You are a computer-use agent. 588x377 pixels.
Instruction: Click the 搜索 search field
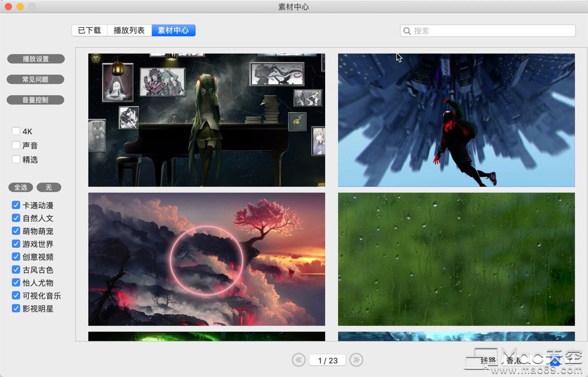(487, 31)
